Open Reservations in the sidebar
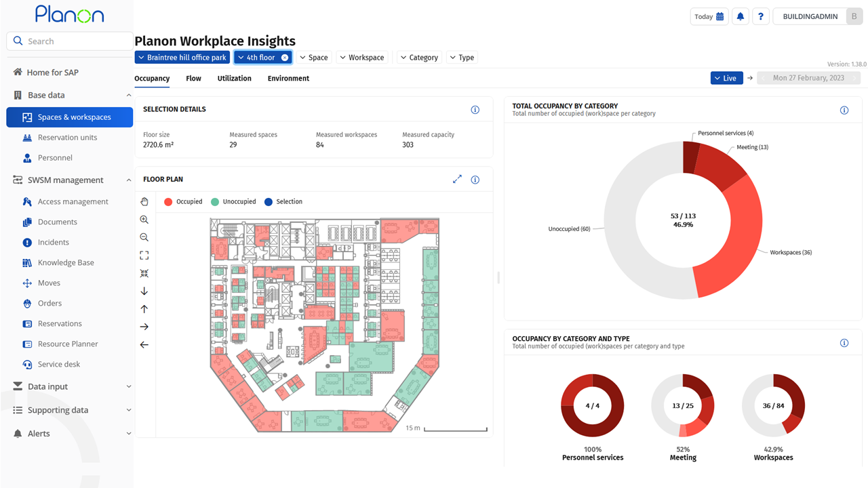 [60, 323]
